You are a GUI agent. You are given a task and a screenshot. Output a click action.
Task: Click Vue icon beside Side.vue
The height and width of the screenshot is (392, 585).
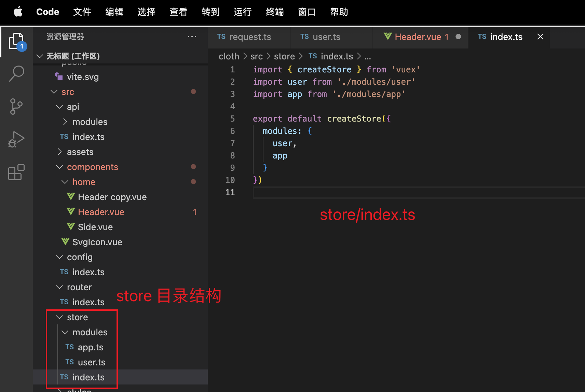tap(71, 226)
